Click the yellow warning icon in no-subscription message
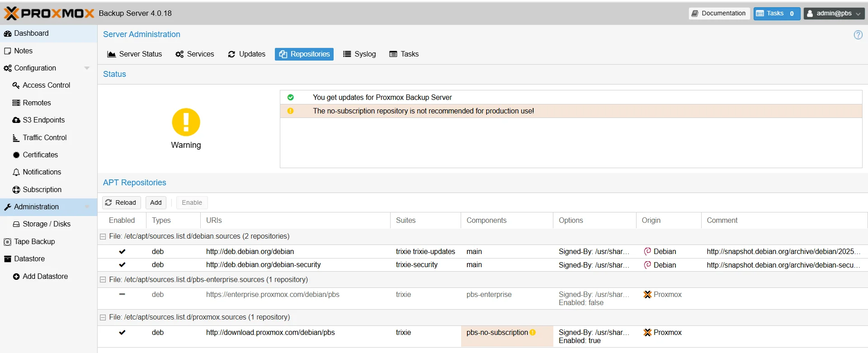The height and width of the screenshot is (353, 868). coord(291,111)
